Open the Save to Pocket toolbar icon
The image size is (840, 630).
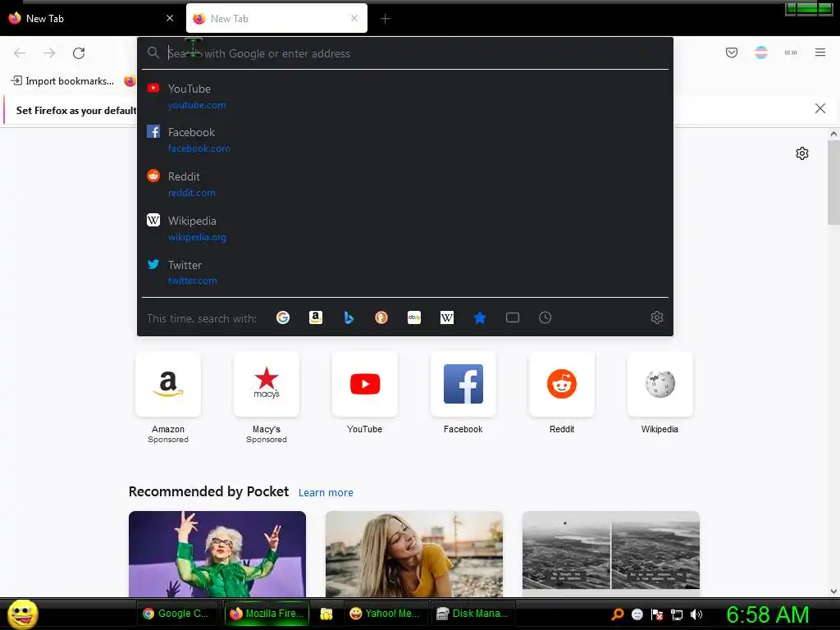(732, 52)
